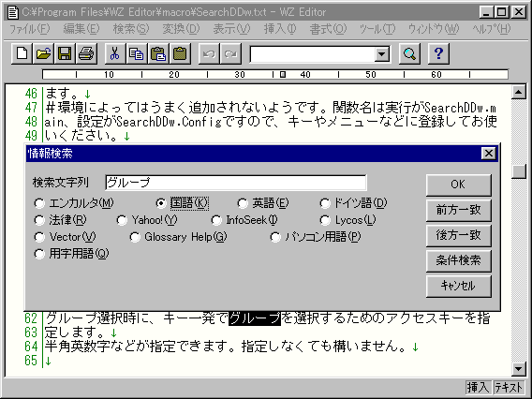Click the Open folder toolbar icon
Viewport: 532px width, 399px height.
pos(43,53)
